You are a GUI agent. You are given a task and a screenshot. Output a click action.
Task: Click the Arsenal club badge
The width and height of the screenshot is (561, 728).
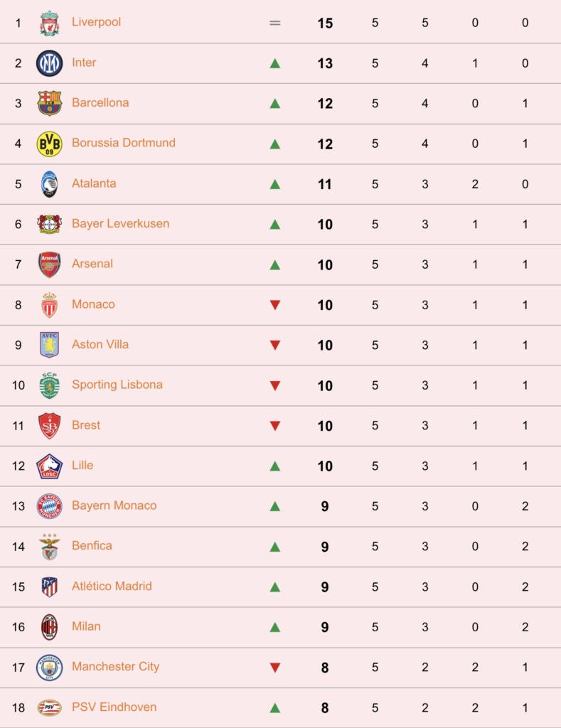(x=49, y=264)
